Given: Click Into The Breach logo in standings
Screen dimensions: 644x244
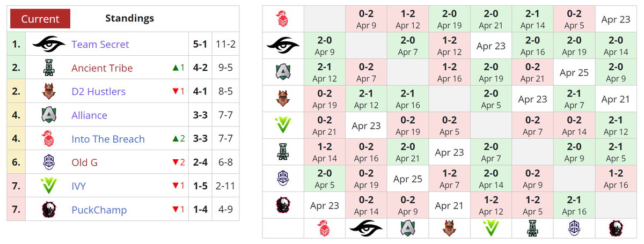Looking at the screenshot, I should [49, 139].
